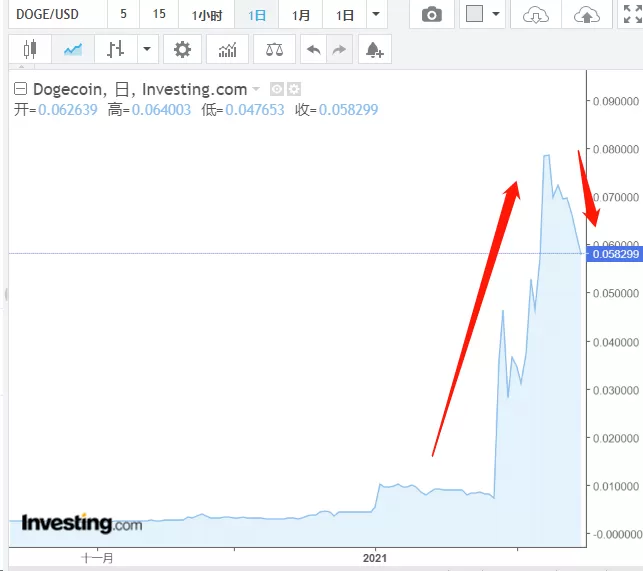Collapse the Dogecoin legend box
Screen dimensions: 643x571
click(x=21, y=89)
